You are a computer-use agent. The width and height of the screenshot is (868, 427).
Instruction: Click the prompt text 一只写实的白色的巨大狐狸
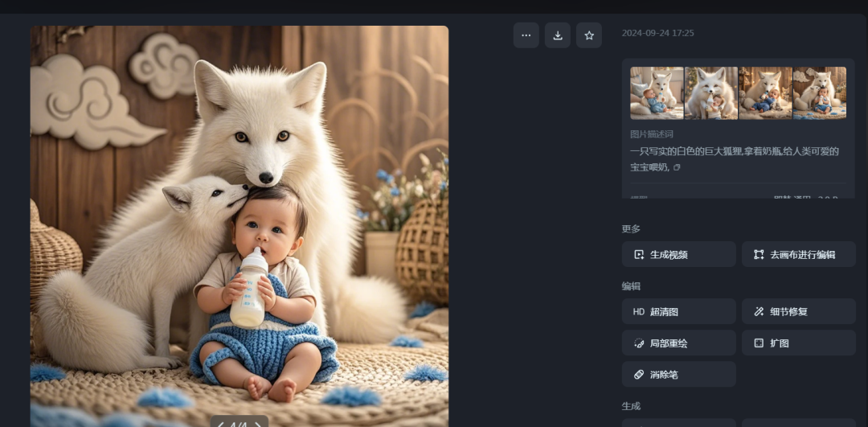click(x=688, y=151)
